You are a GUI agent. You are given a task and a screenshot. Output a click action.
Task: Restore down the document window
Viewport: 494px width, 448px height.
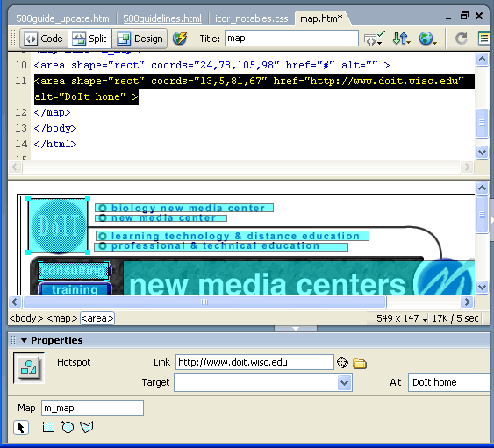click(464, 16)
